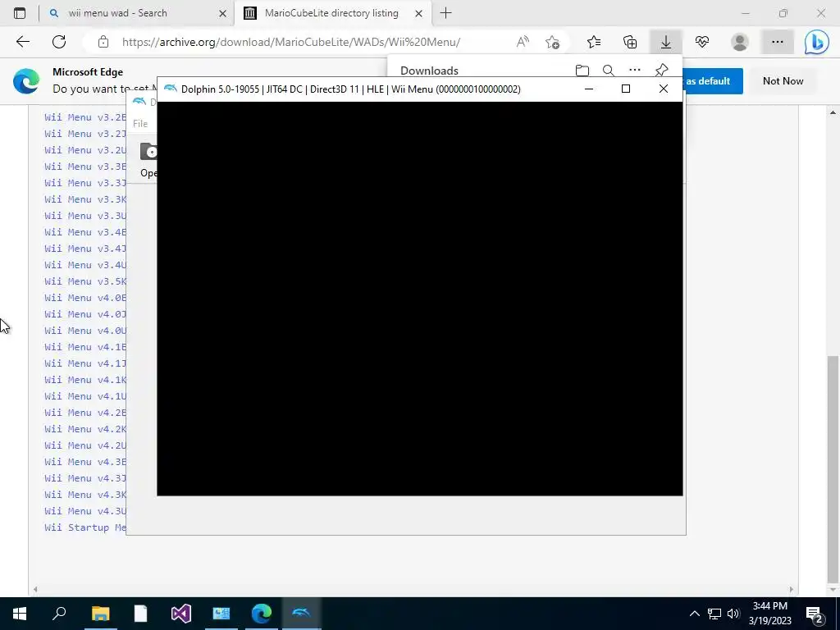Select the MarioCubeLite directory listing tab
This screenshot has width=840, height=630.
(x=331, y=13)
